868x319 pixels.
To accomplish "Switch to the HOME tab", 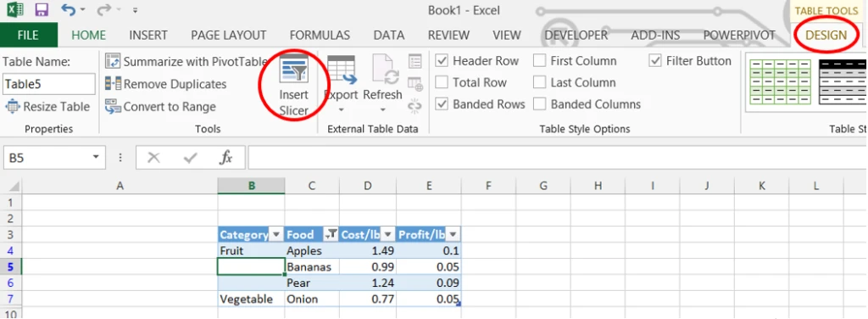I will click(88, 35).
